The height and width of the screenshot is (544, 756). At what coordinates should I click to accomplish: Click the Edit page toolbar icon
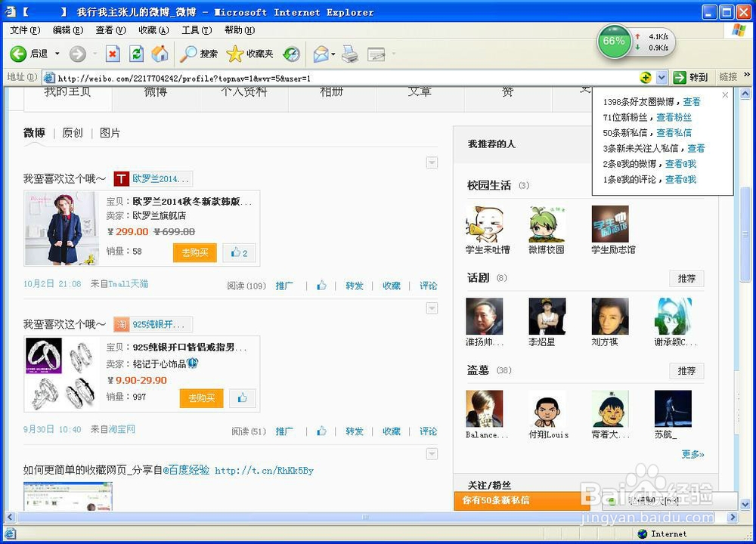pos(376,54)
